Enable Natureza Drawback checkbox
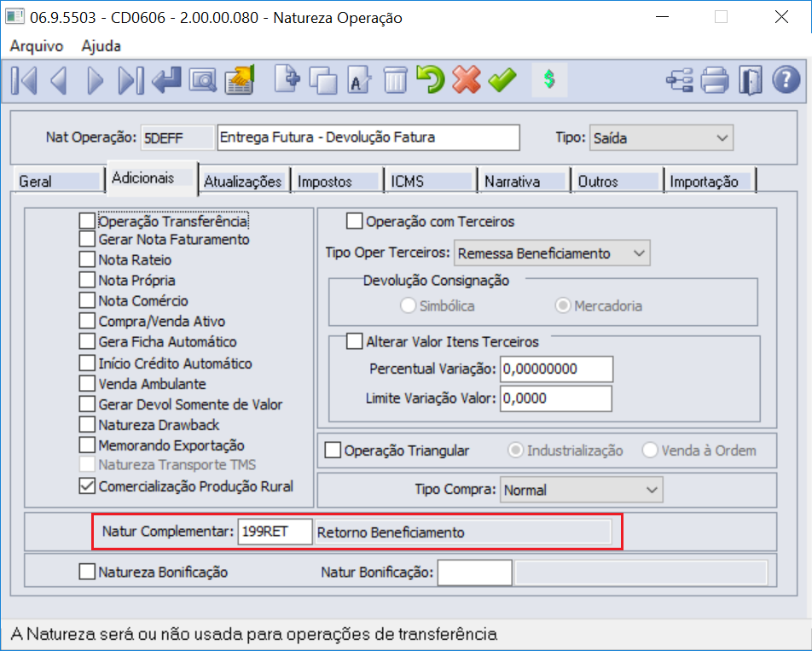The width and height of the screenshot is (812, 651). (x=87, y=425)
